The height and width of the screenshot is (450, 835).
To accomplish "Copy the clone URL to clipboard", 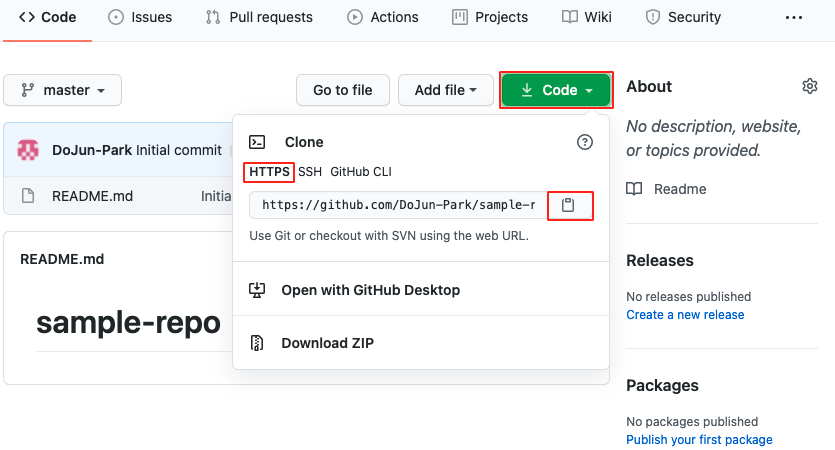I will tap(568, 205).
